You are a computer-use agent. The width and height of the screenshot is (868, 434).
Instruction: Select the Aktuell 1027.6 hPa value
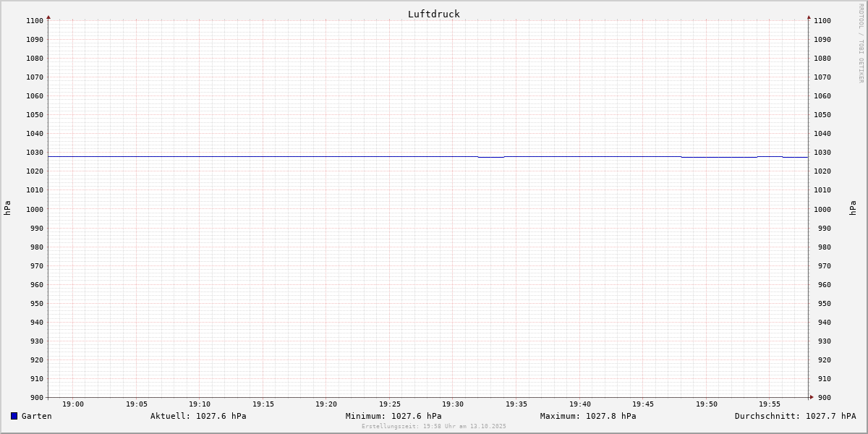(198, 416)
